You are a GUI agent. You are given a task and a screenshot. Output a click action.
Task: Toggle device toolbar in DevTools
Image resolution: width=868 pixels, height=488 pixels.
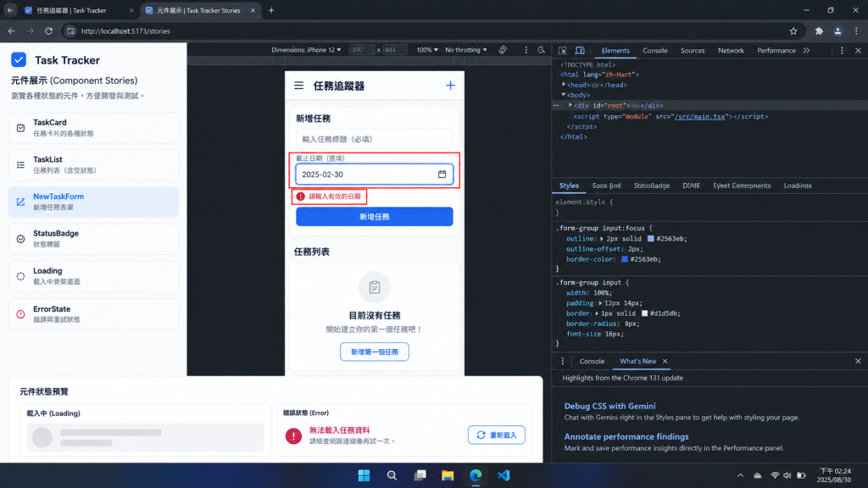[580, 50]
